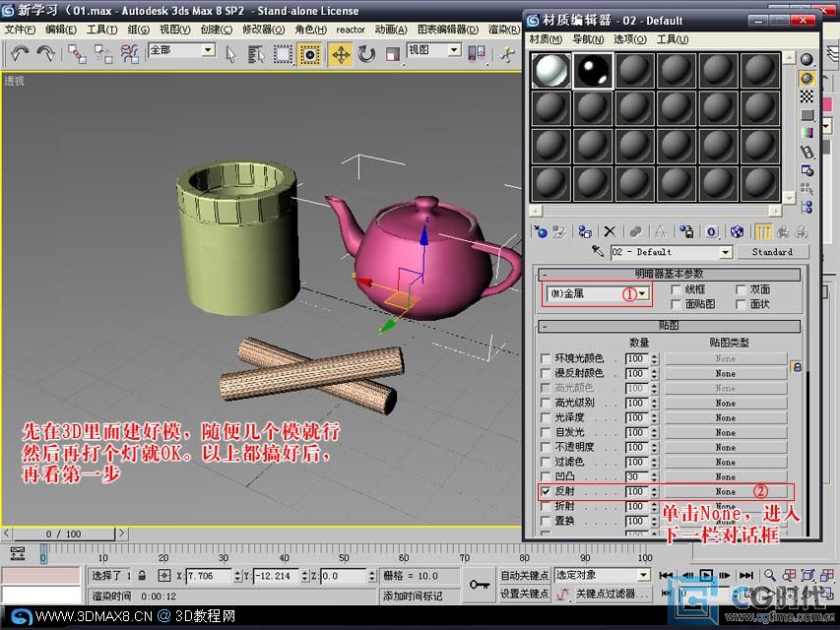840x630 pixels.
Task: Toggle the Show End Result icon
Action: tap(763, 231)
